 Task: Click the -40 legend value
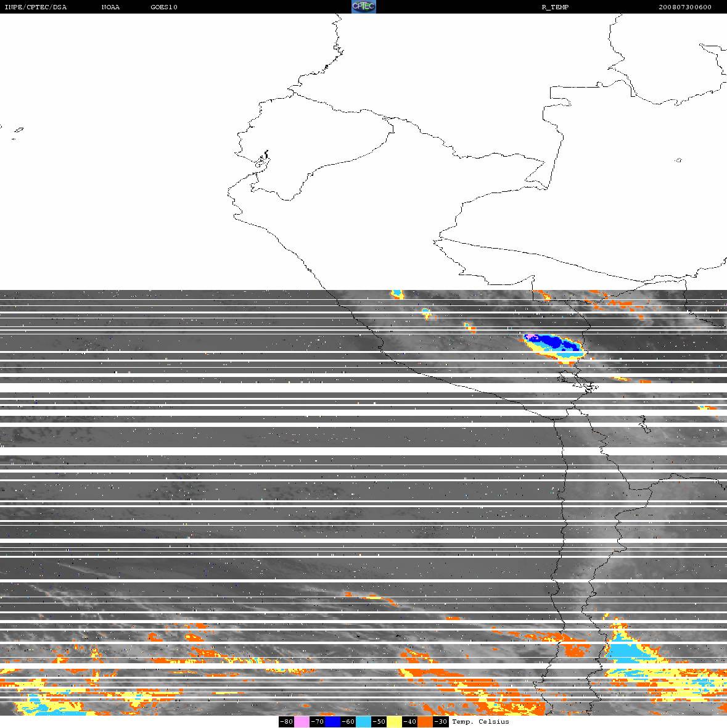click(x=409, y=721)
